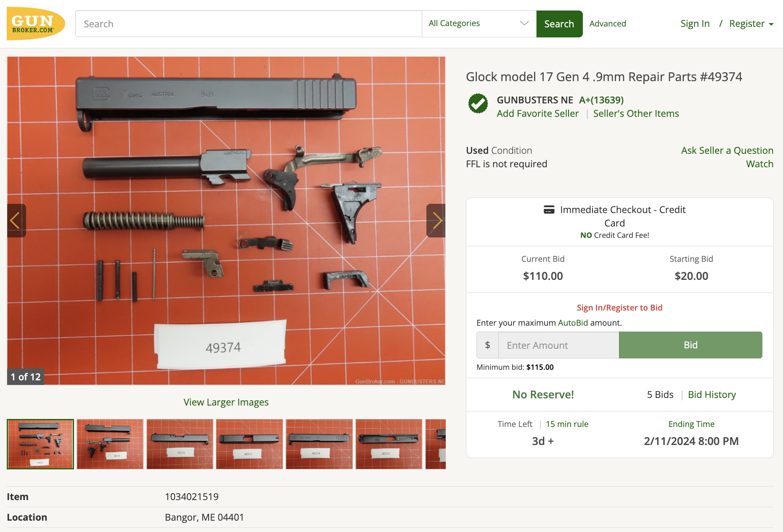Select the partially visible seventh thumbnail

(x=436, y=444)
